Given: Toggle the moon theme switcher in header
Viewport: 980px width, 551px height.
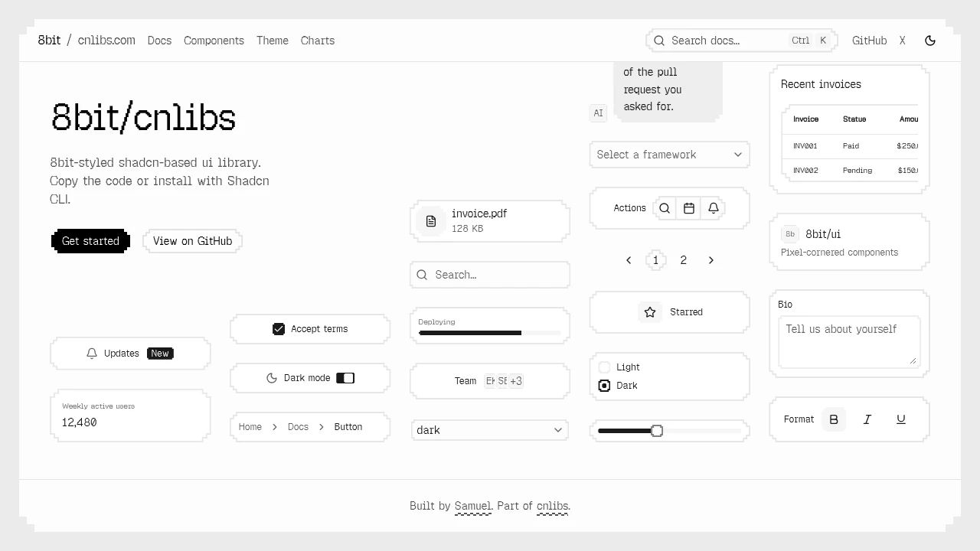Looking at the screenshot, I should (x=930, y=41).
